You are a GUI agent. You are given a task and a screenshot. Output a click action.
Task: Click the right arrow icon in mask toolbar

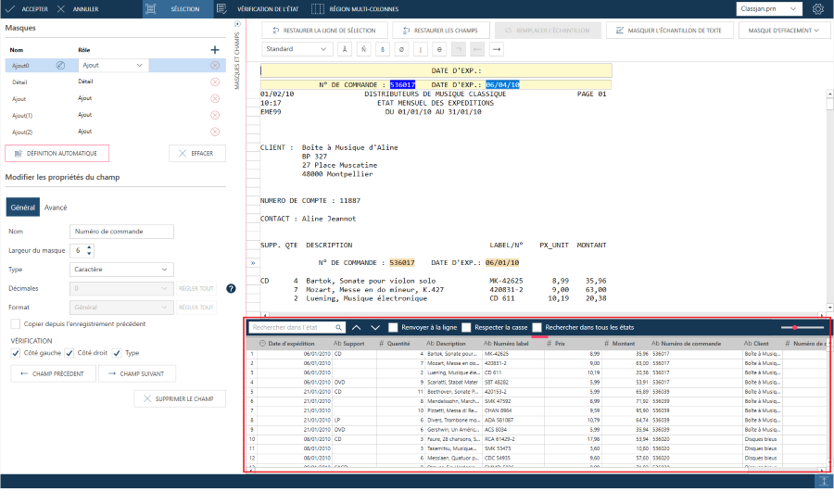click(x=498, y=49)
